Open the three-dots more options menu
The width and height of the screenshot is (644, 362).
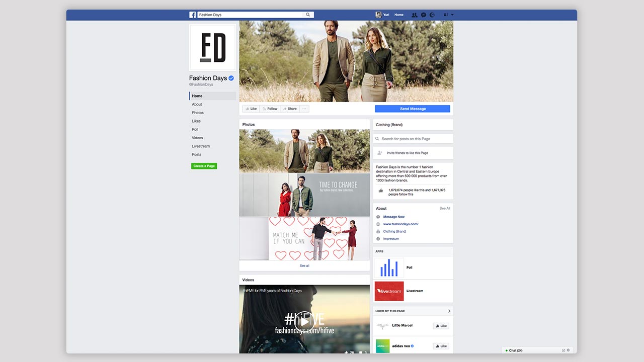(304, 109)
